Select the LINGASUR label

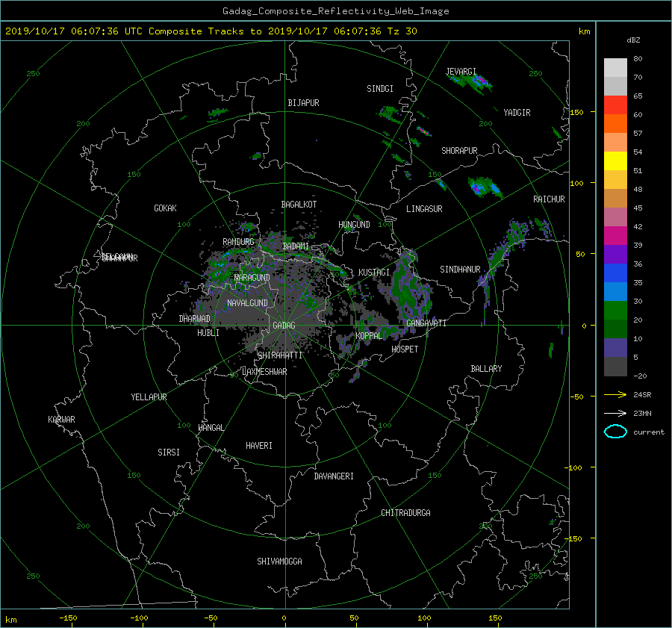[x=424, y=209]
